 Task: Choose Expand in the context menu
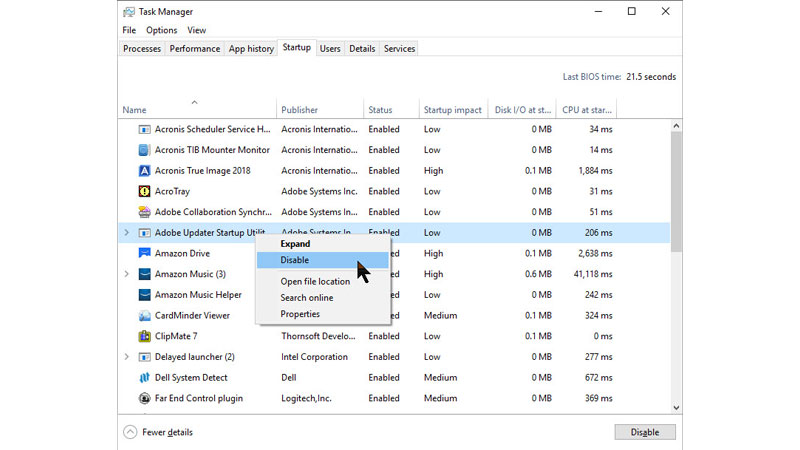coord(322,244)
